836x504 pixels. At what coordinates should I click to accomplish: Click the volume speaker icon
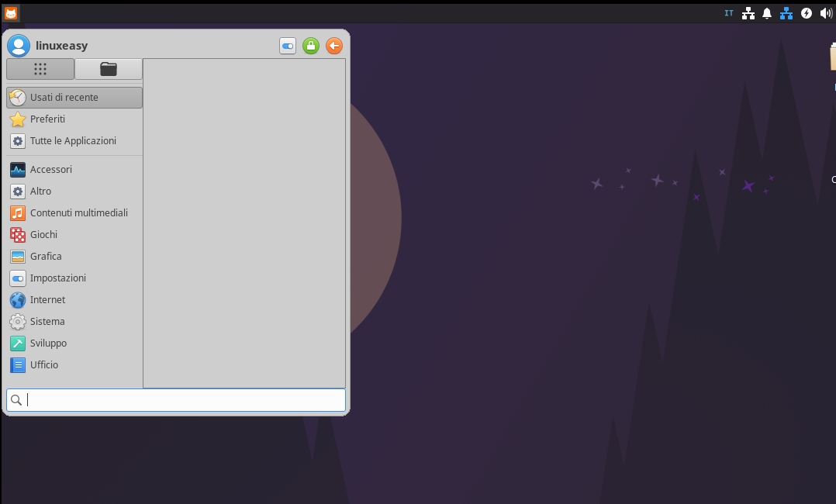pos(826,13)
